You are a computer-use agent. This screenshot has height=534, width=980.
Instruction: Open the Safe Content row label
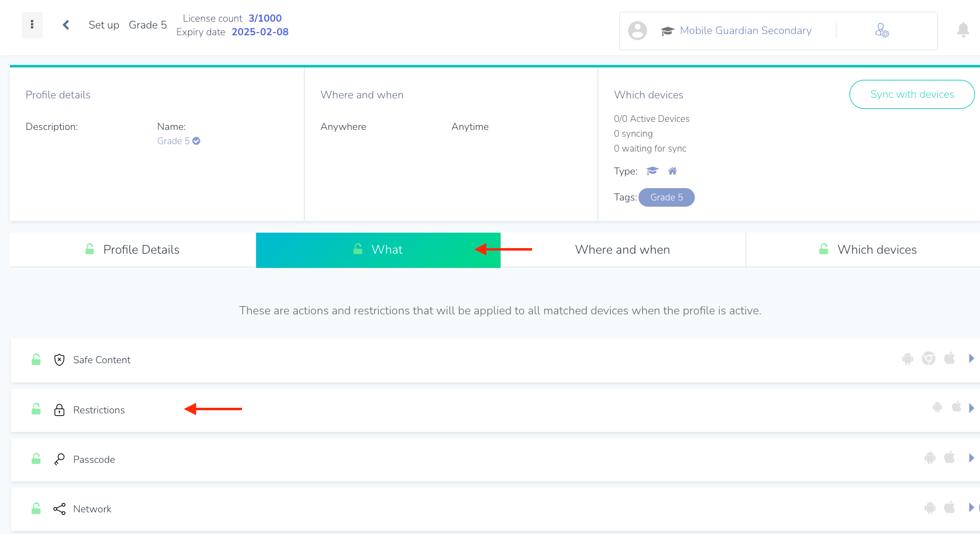pos(102,360)
